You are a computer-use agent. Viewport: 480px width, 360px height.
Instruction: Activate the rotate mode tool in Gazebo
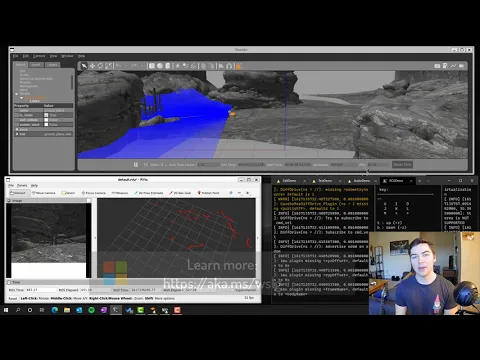tap(100, 66)
